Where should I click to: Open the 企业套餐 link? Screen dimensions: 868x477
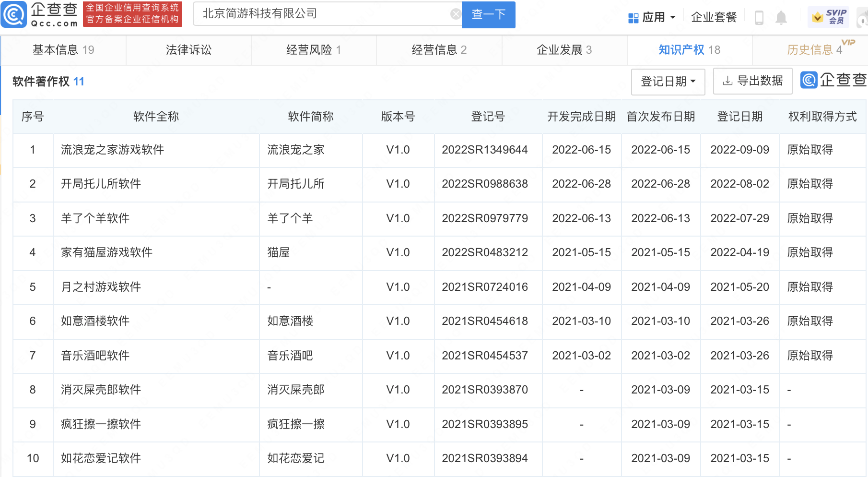pyautogui.click(x=714, y=18)
